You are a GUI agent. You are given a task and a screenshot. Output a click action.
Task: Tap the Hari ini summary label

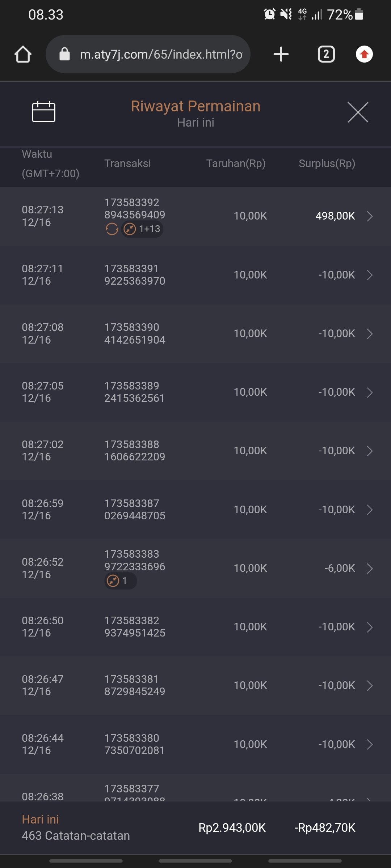[40, 820]
